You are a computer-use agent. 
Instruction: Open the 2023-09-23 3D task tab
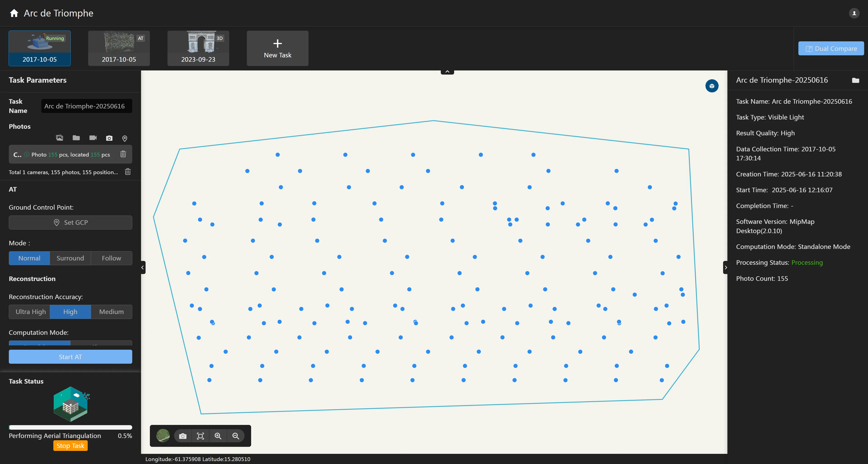click(x=198, y=49)
